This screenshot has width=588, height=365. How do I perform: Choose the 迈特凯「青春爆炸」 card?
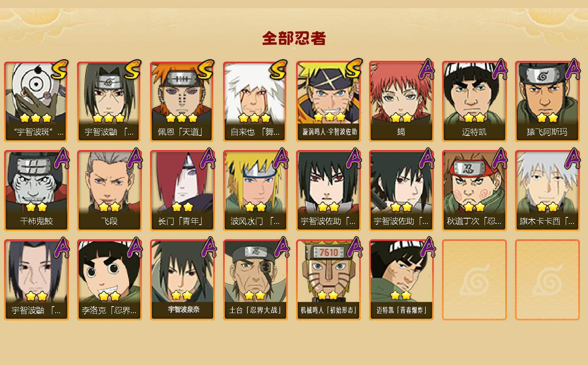coord(401,280)
